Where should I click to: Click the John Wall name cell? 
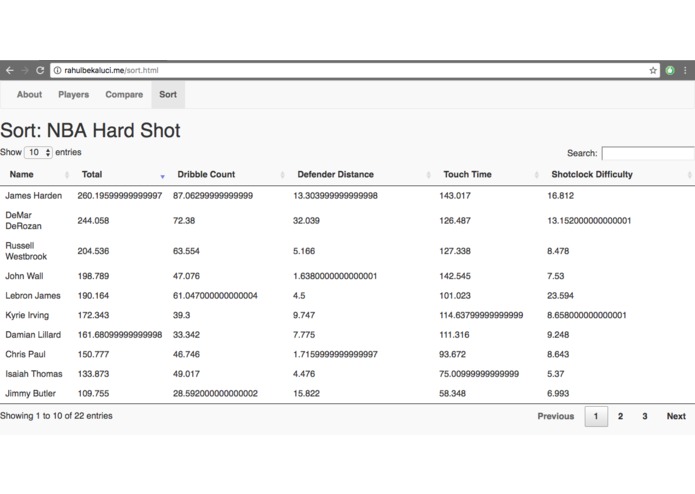pos(24,276)
